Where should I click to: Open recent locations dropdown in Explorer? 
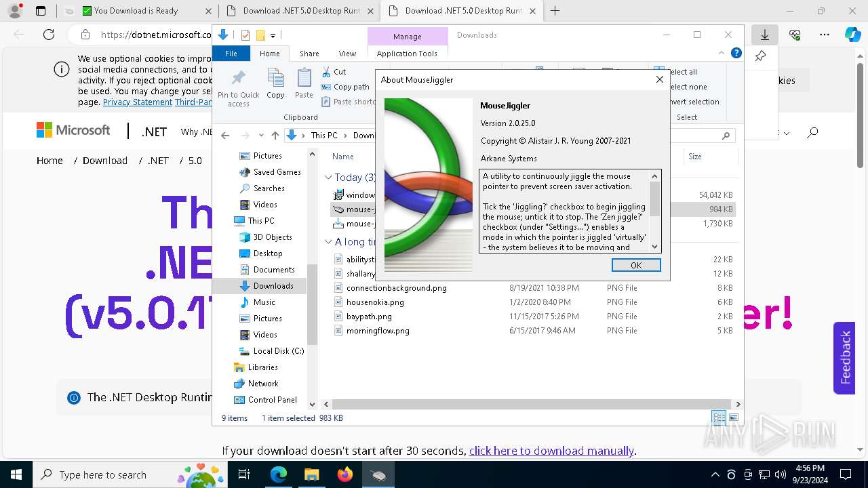[x=260, y=136]
